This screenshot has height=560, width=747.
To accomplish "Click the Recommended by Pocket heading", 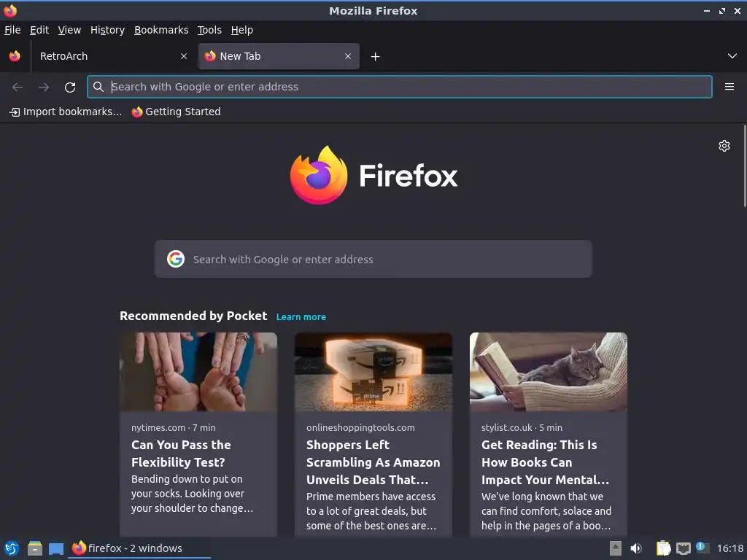I will [193, 316].
